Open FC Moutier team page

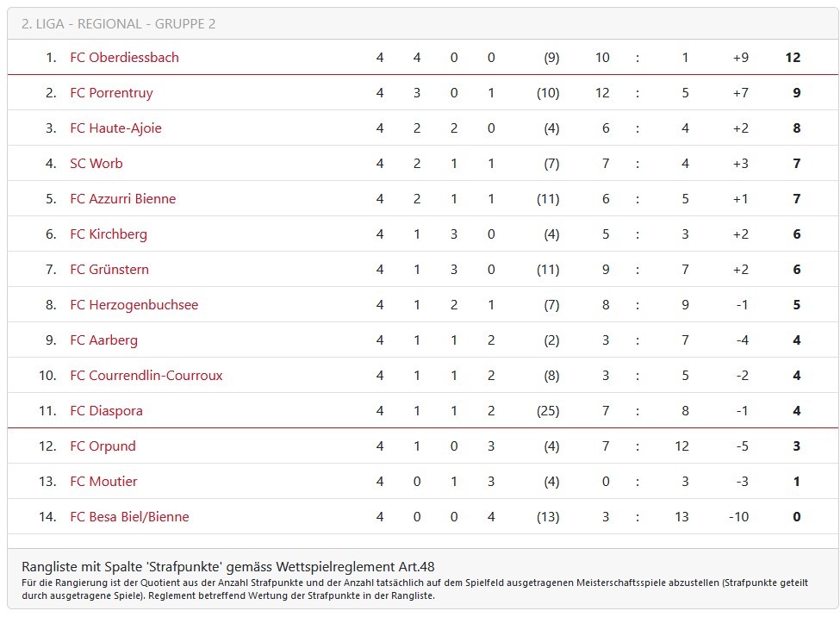click(103, 482)
